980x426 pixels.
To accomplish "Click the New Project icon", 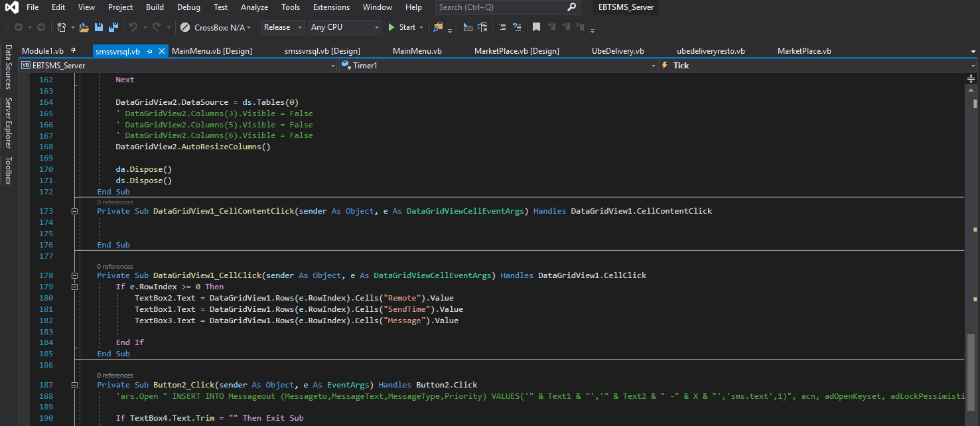I will pyautogui.click(x=61, y=27).
